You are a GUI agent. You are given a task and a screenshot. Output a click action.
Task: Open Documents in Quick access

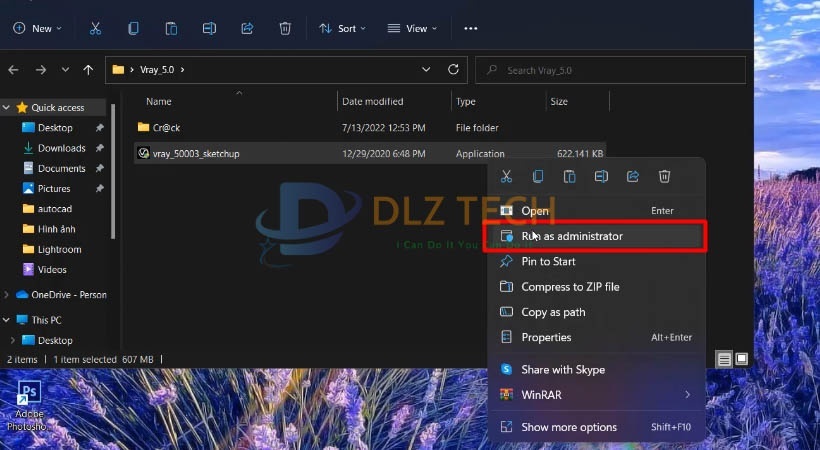click(x=61, y=168)
